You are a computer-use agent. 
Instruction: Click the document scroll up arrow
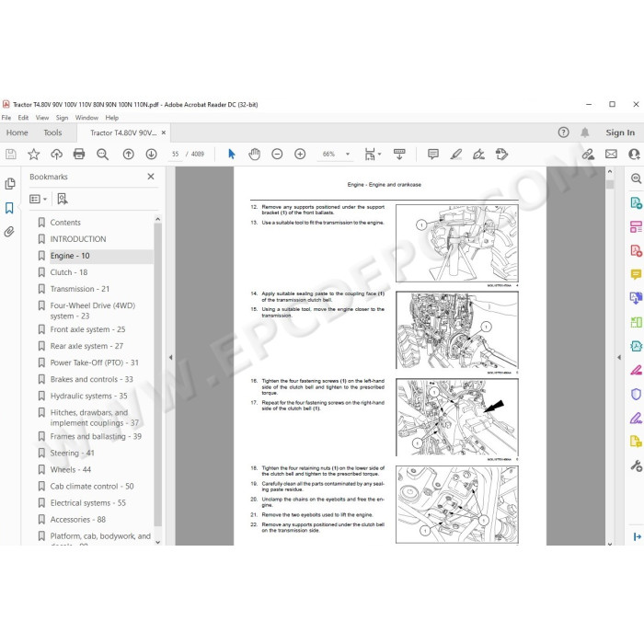[x=609, y=172]
